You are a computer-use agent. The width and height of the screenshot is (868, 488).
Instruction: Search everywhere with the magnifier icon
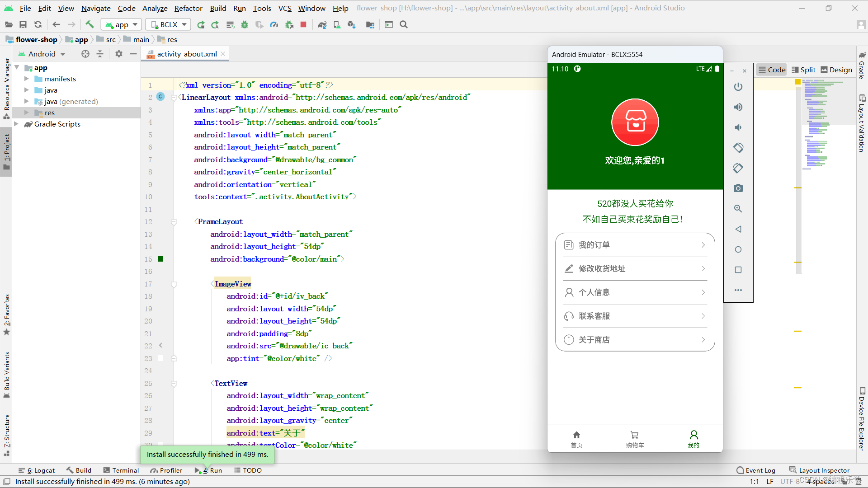click(404, 24)
